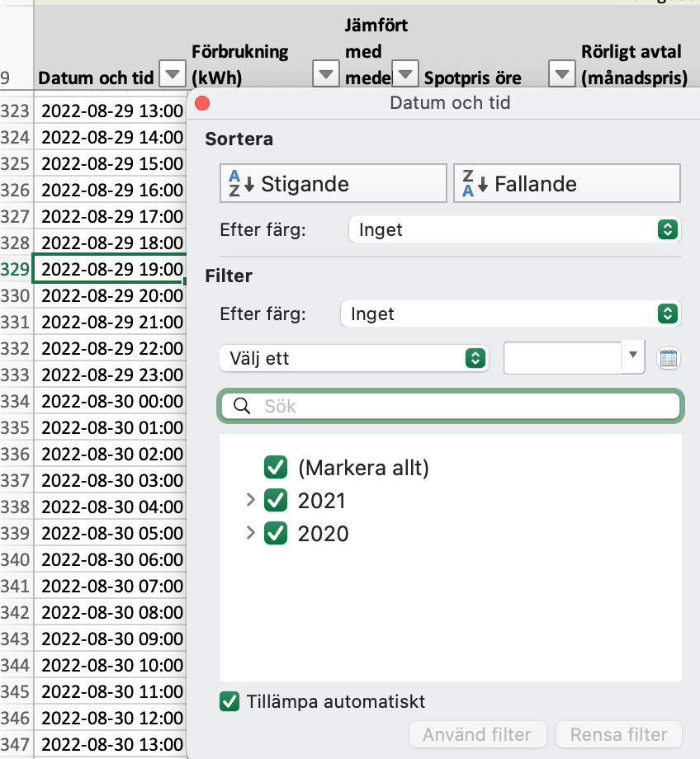The width and height of the screenshot is (700, 759).
Task: Open the Förbrukning (kWh) column filter arrow
Action: coord(325,73)
